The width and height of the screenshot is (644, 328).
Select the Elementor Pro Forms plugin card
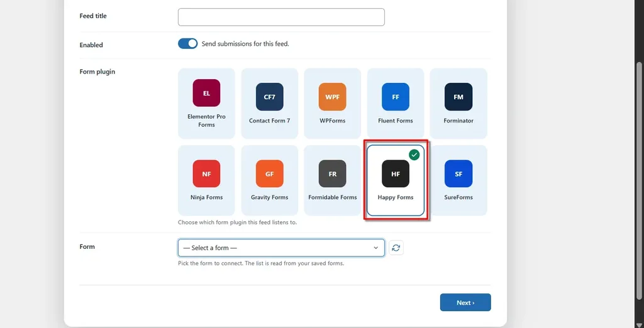[206, 104]
